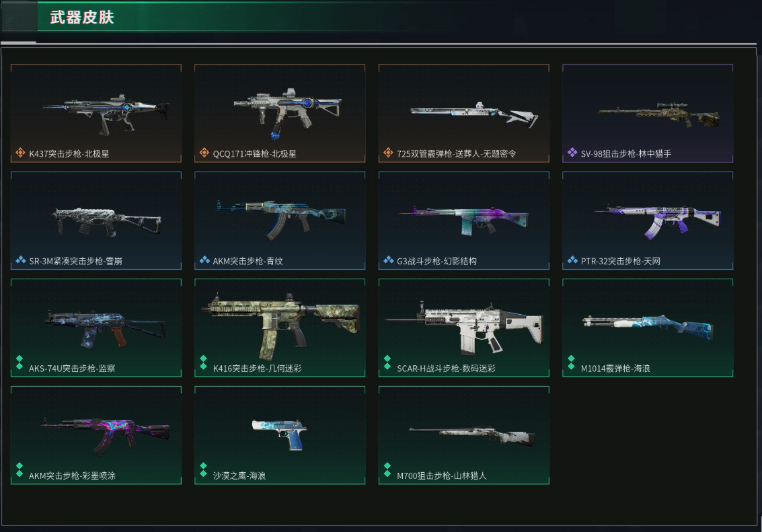
Task: Click orange rarity icon beside K437突击步枪
Action: click(x=20, y=153)
